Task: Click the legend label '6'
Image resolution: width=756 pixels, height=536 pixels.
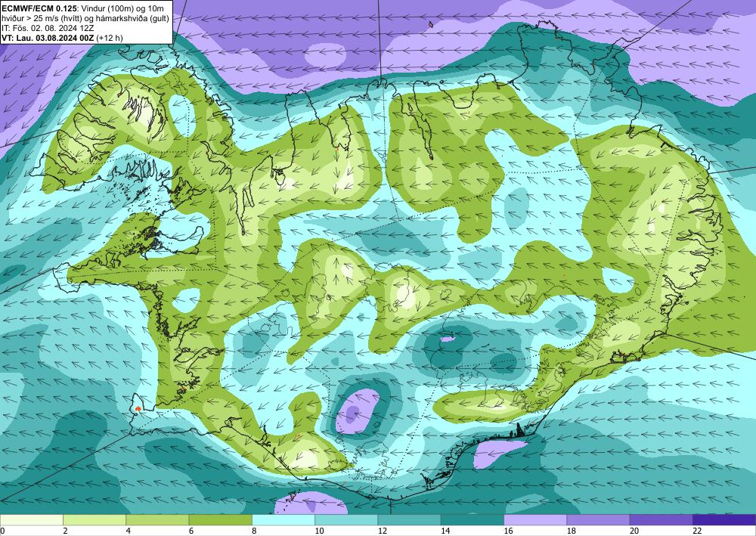Action: tap(191, 531)
